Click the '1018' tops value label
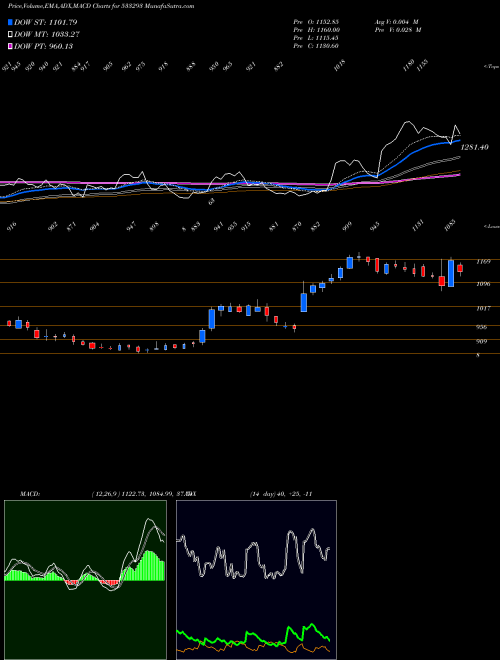 (339, 67)
